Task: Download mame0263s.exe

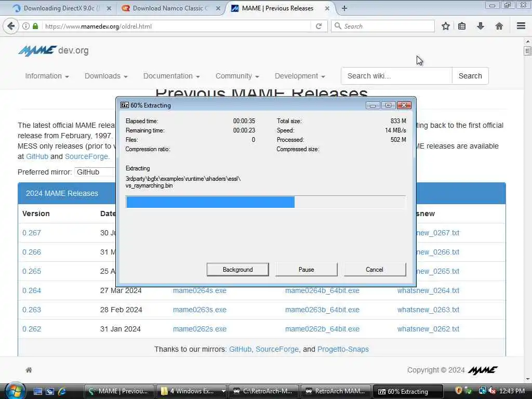Action: coord(199,310)
